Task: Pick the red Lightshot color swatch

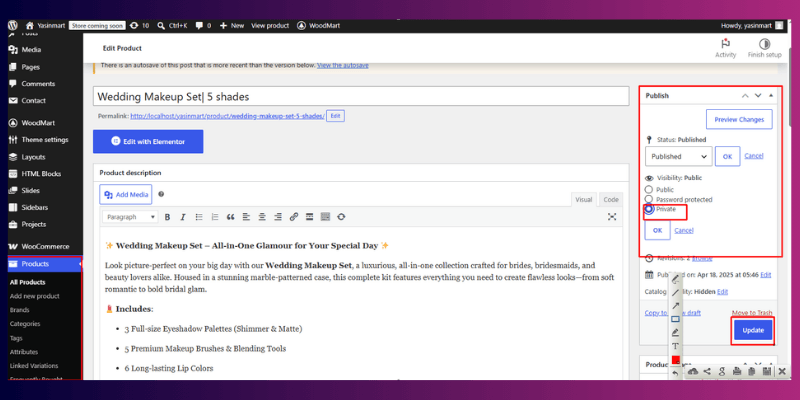Action: 676,360
